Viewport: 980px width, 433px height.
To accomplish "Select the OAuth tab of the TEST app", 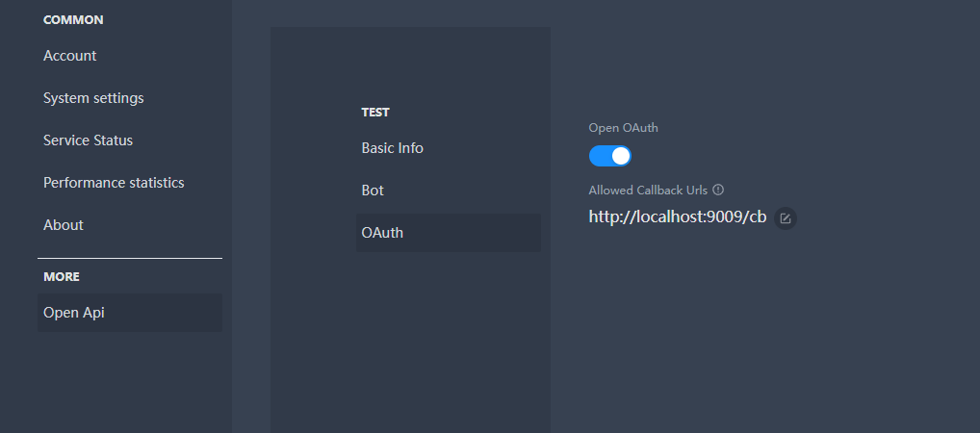I will (449, 233).
